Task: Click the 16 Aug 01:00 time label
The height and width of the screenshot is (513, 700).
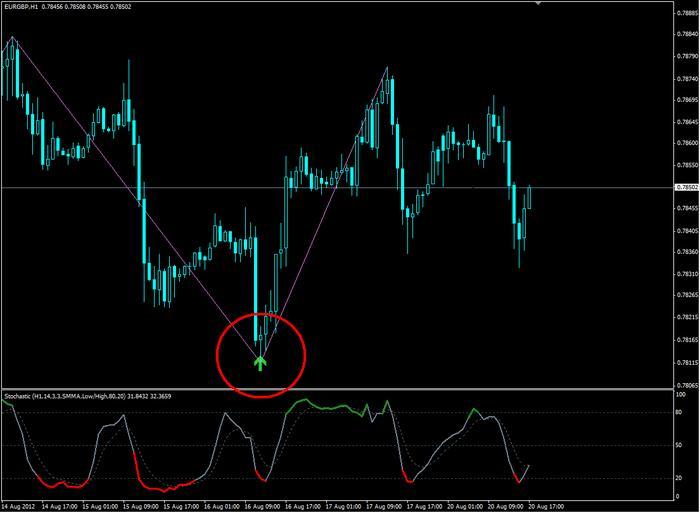Action: pos(222,507)
